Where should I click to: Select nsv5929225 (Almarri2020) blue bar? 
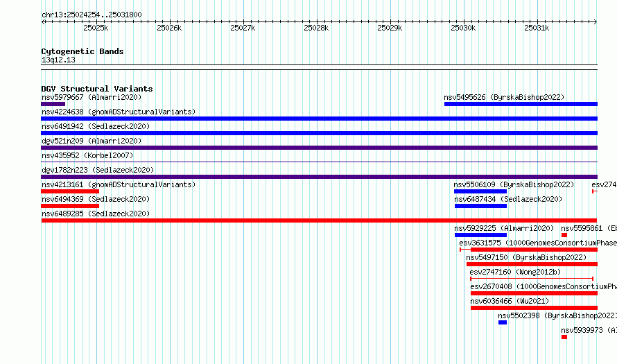tap(480, 235)
